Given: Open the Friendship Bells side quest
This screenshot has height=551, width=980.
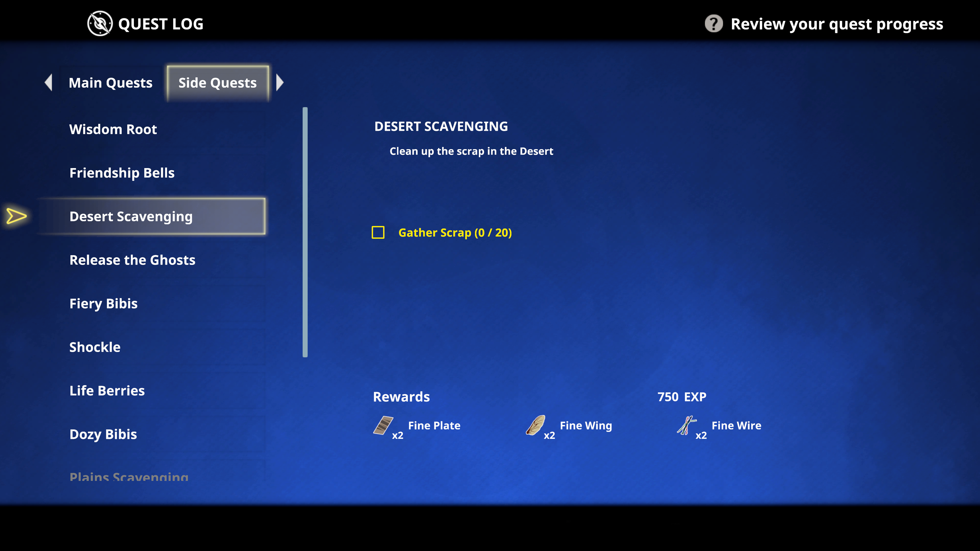Looking at the screenshot, I should [122, 172].
